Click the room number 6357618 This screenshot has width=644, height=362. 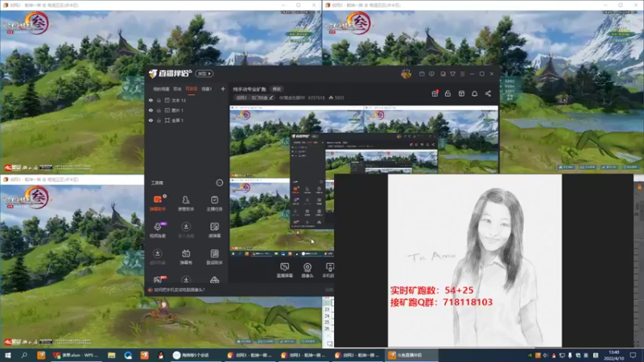click(x=316, y=97)
